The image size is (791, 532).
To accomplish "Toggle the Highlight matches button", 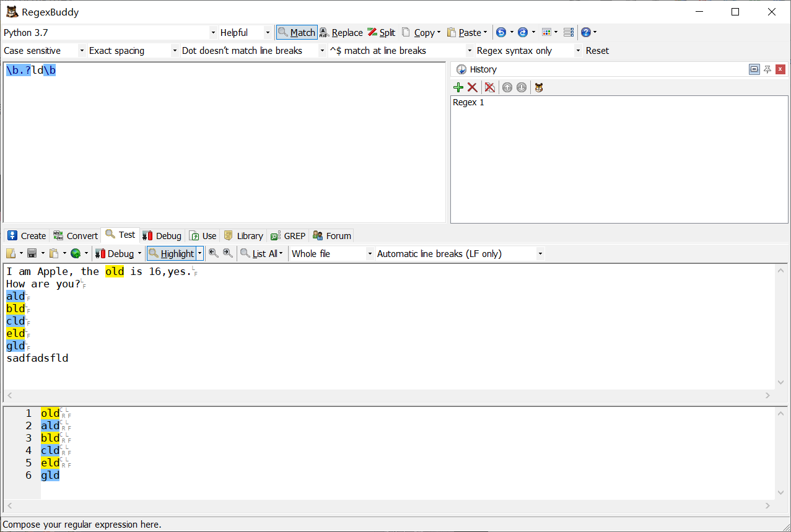I will [171, 253].
